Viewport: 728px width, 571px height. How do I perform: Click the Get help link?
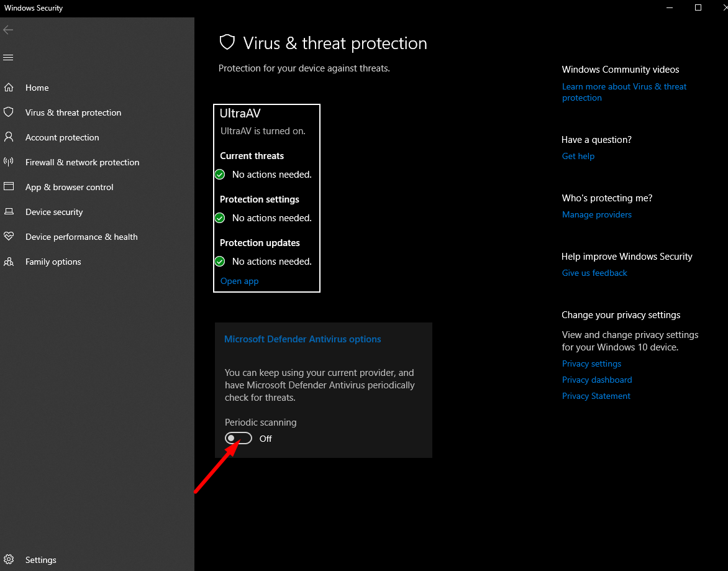(578, 156)
